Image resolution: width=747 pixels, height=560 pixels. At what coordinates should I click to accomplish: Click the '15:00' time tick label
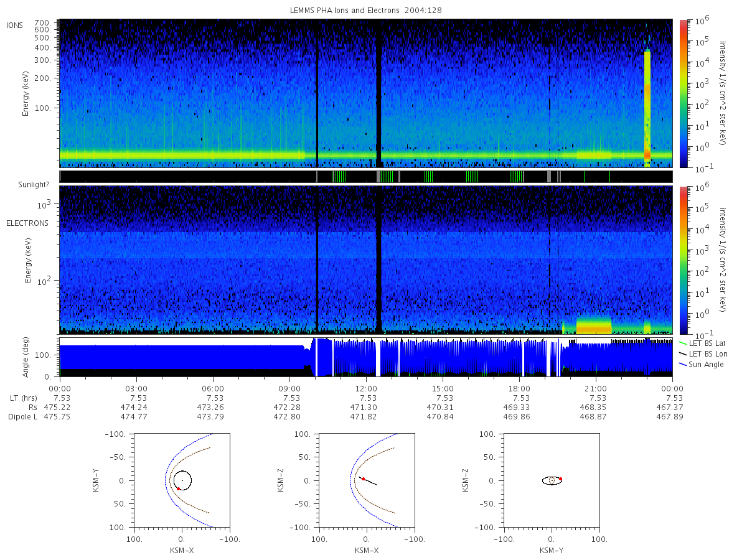[x=443, y=389]
